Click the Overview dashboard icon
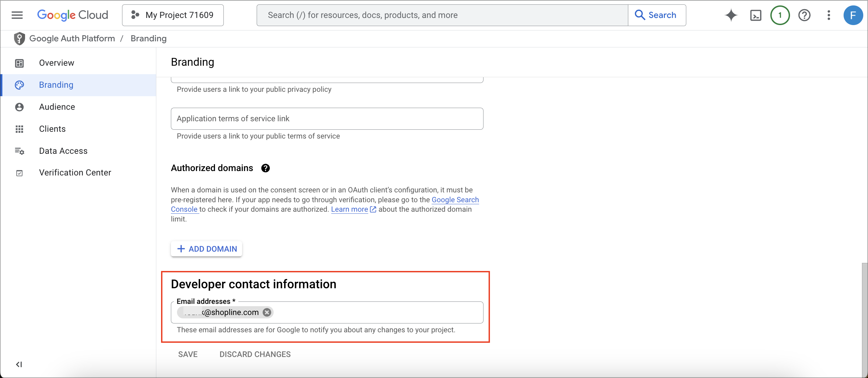 [19, 63]
